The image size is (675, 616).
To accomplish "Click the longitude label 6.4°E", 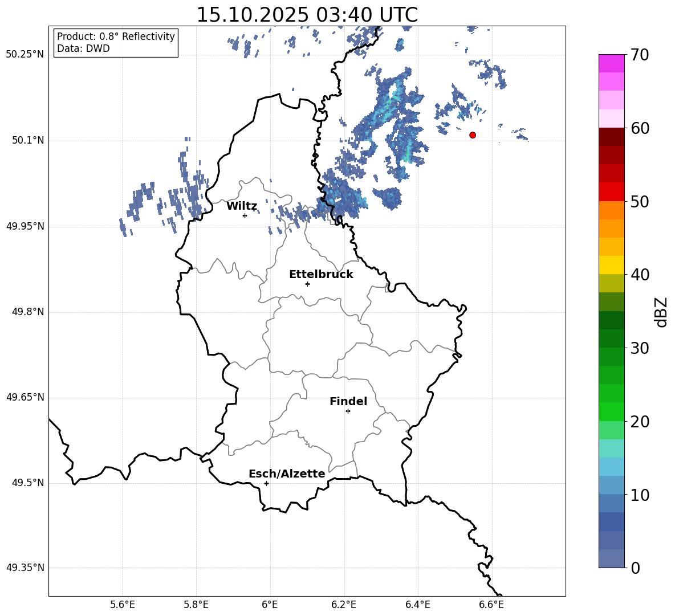I will pos(417,605).
